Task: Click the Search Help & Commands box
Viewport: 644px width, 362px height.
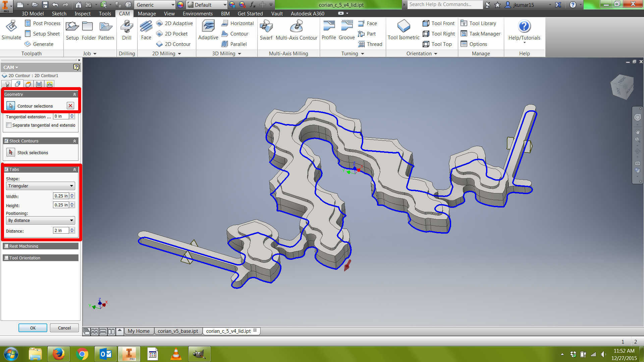Action: pos(445,4)
